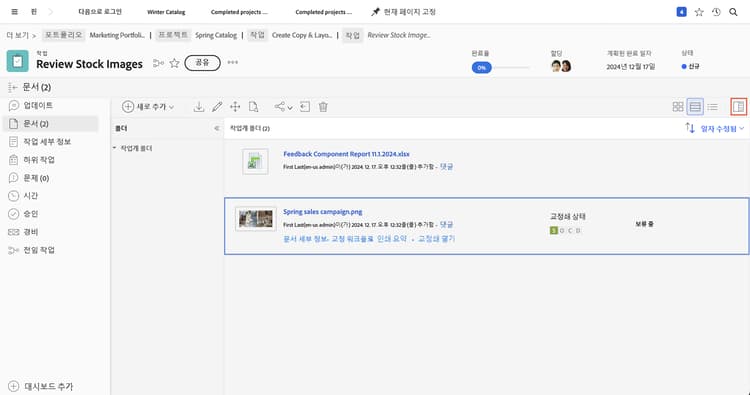Favorite Review Stock Images task star

[175, 63]
